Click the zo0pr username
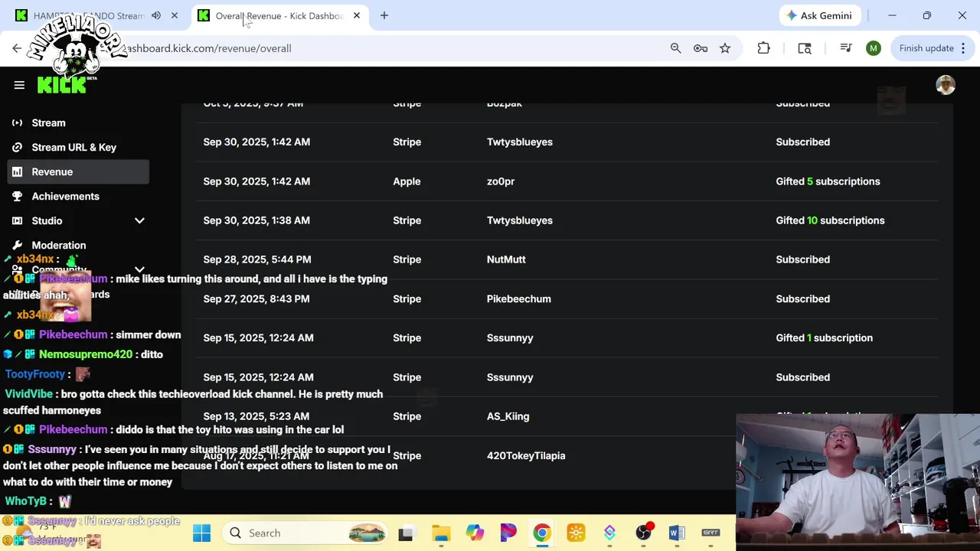This screenshot has width=980, height=551. pyautogui.click(x=501, y=181)
